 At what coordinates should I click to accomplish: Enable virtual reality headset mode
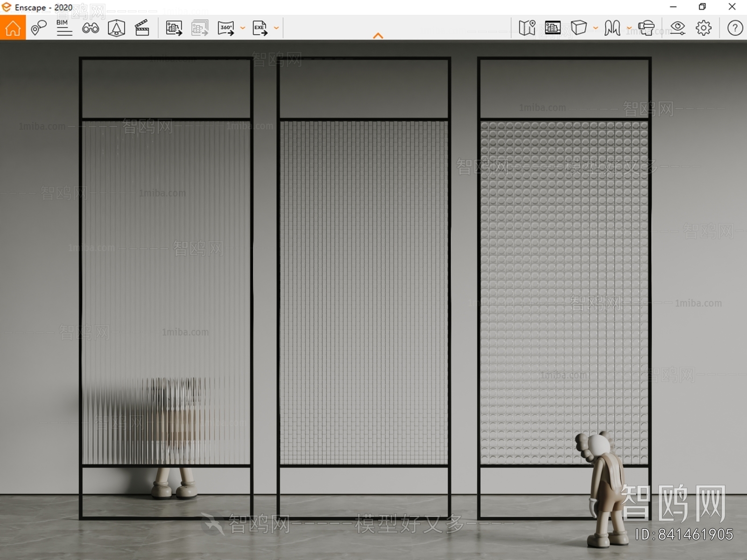point(646,28)
